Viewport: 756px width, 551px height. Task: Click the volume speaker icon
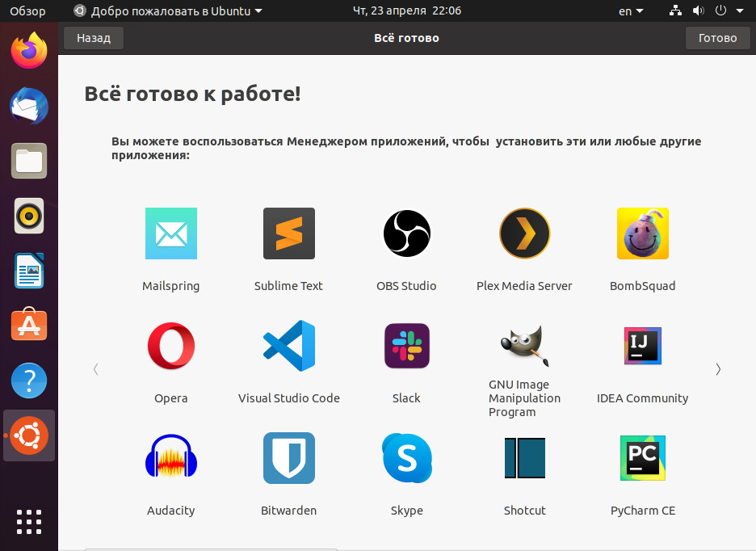tap(698, 11)
